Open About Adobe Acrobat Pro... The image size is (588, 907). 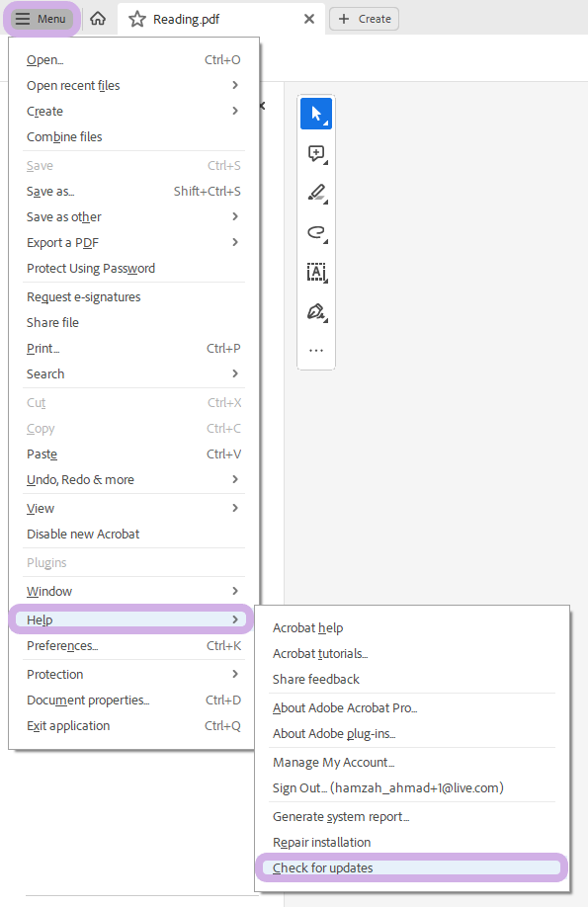pyautogui.click(x=412, y=708)
